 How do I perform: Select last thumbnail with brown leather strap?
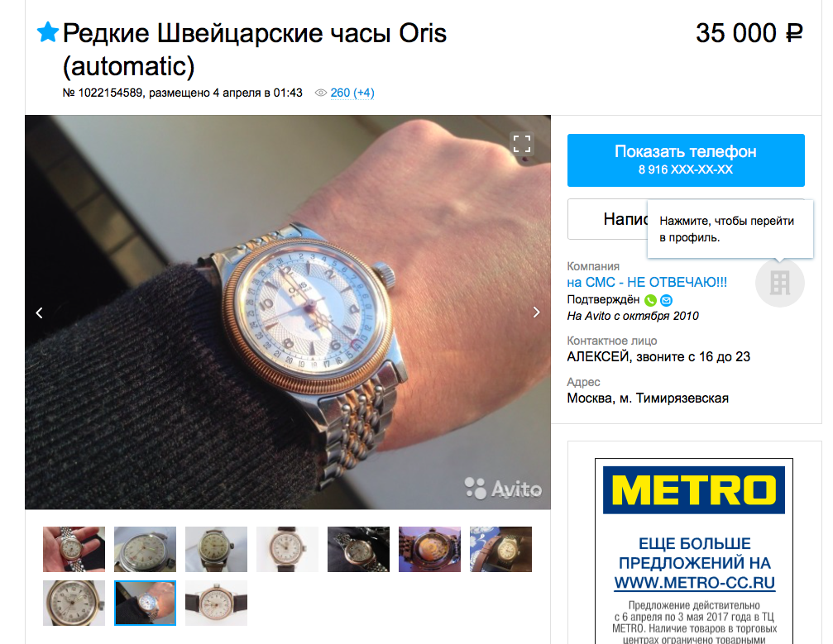click(x=216, y=603)
